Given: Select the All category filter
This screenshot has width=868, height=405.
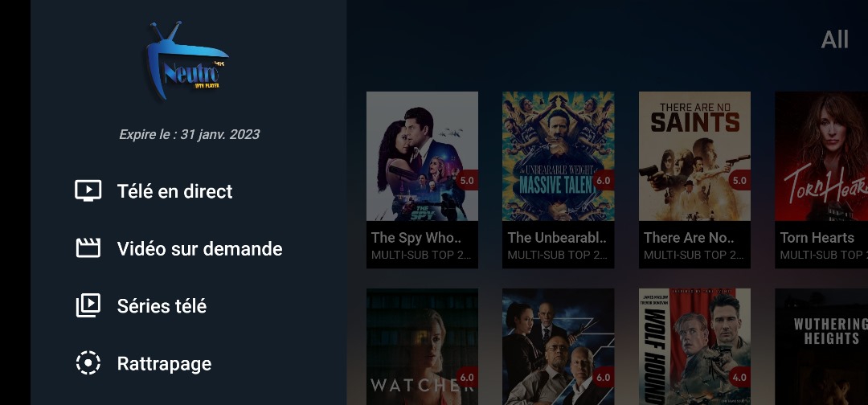Looking at the screenshot, I should click(834, 39).
